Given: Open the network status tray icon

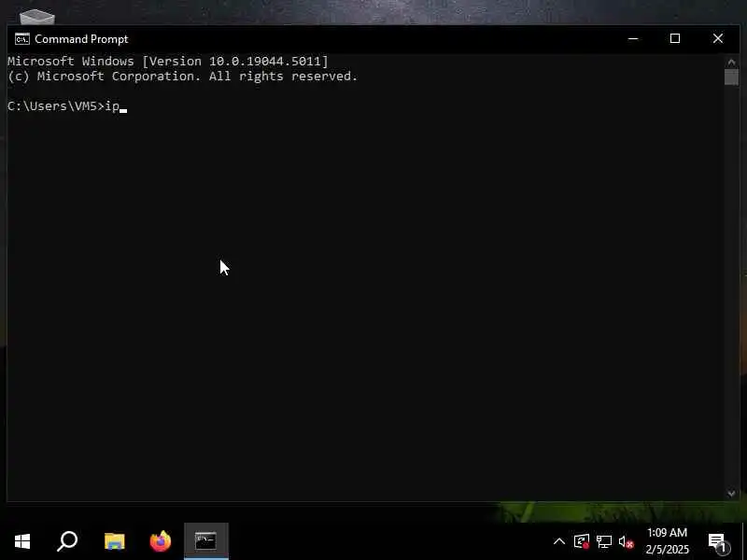Looking at the screenshot, I should 603,541.
